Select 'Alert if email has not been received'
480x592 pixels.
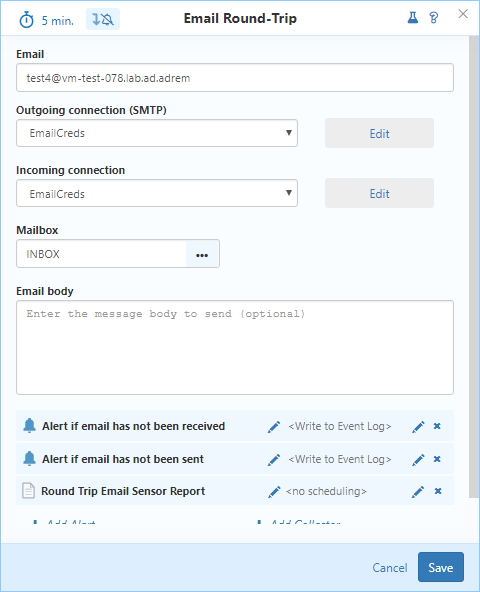point(133,426)
